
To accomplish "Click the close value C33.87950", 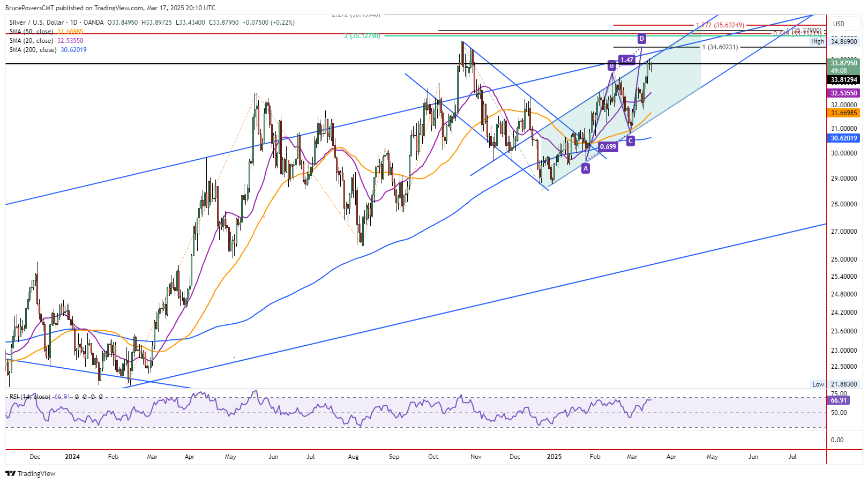I will [223, 23].
